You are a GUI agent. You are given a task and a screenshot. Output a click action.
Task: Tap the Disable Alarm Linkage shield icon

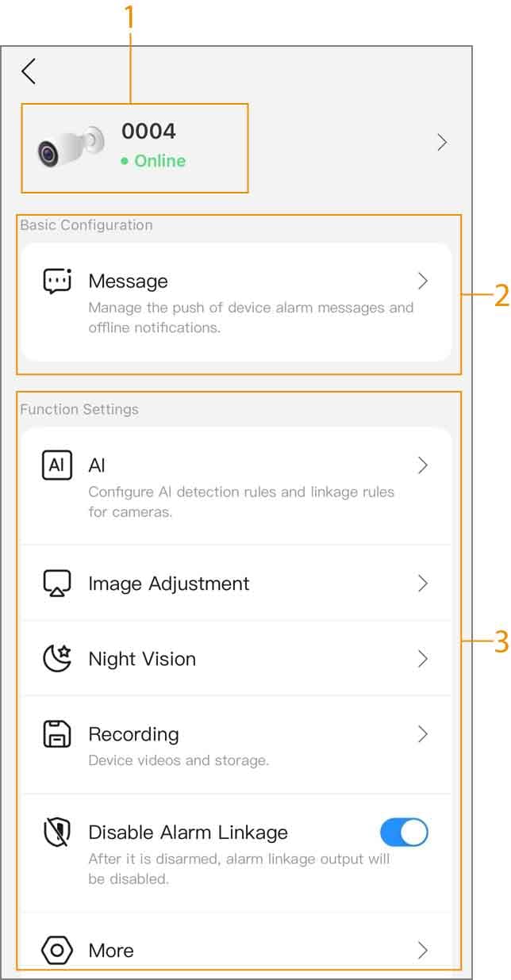coord(56,833)
